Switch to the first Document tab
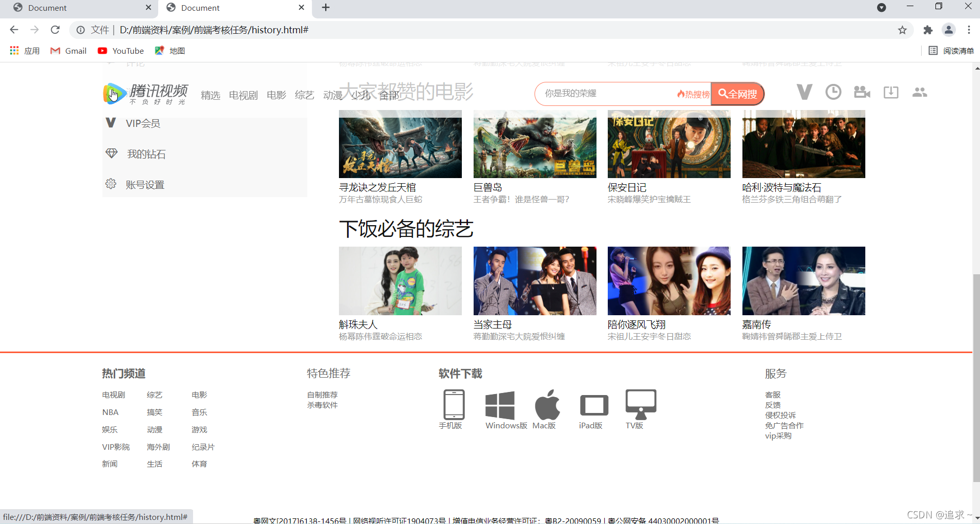The height and width of the screenshot is (524, 980). pos(79,8)
